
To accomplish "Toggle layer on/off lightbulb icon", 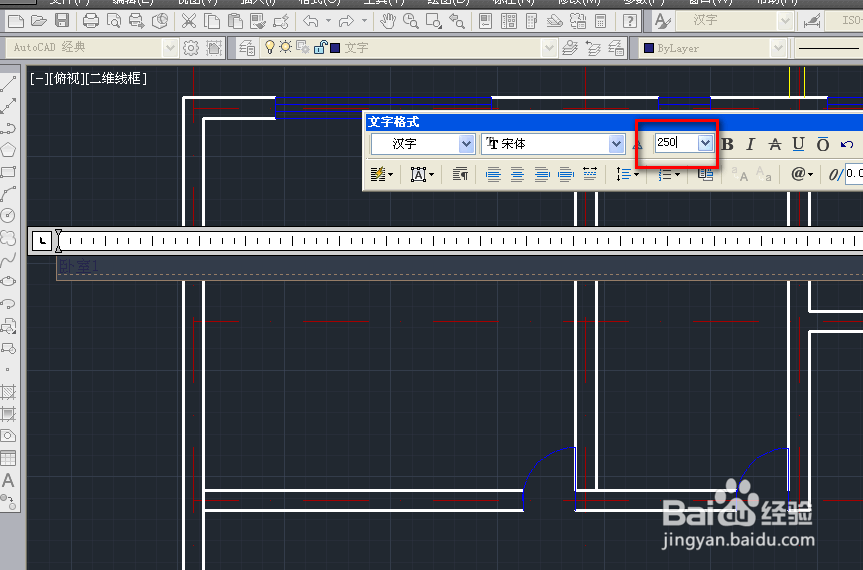I will point(270,47).
